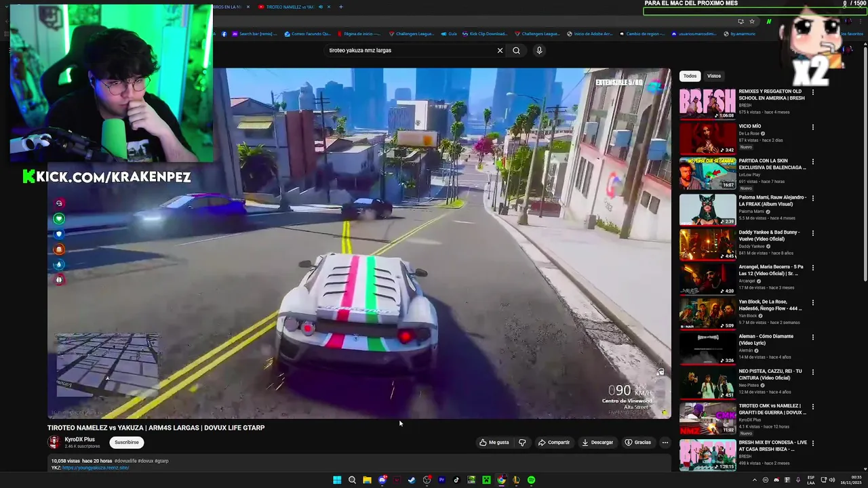Open TIROTEO CMK vs NAMELEZ thumbnail
Screen dimensions: 868x488
708,418
